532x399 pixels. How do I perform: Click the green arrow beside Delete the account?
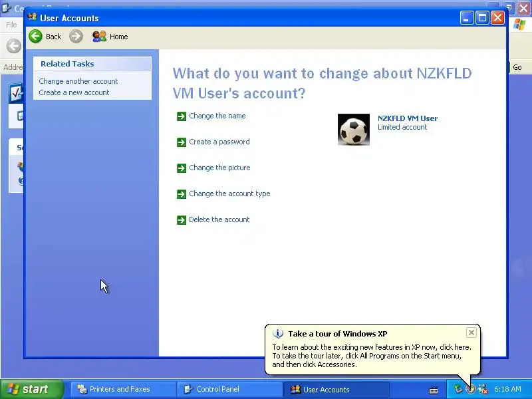coord(182,220)
